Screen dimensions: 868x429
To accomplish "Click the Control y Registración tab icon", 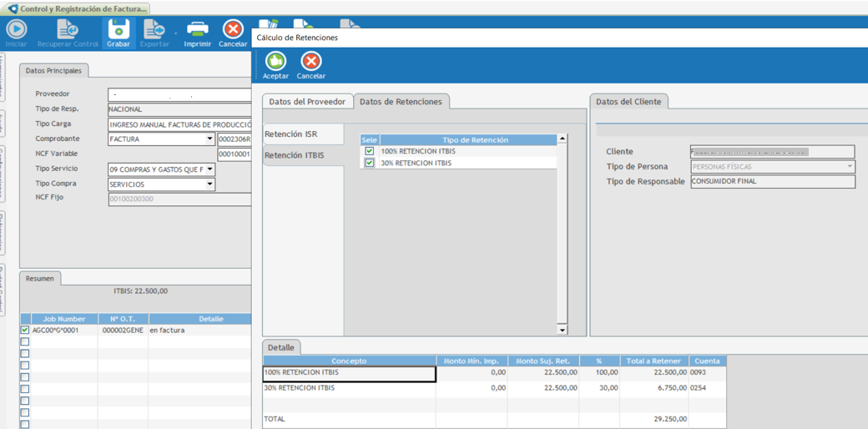I will point(13,9).
